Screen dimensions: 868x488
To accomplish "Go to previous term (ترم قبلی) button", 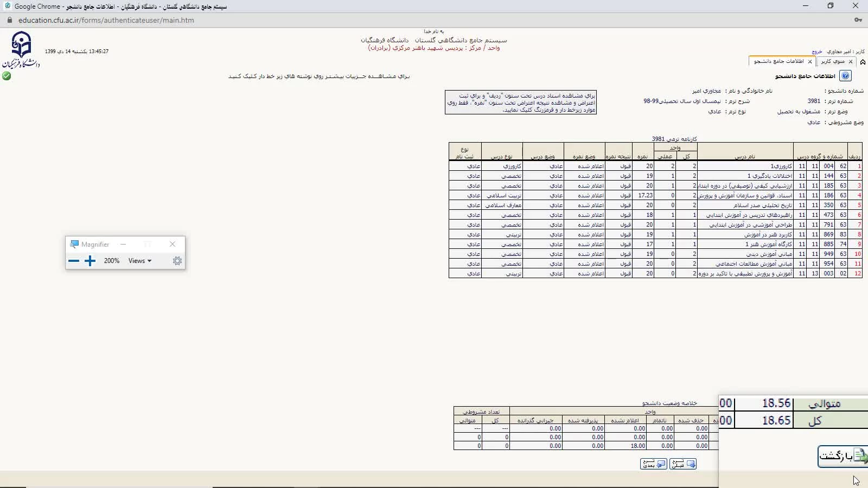I will [683, 464].
